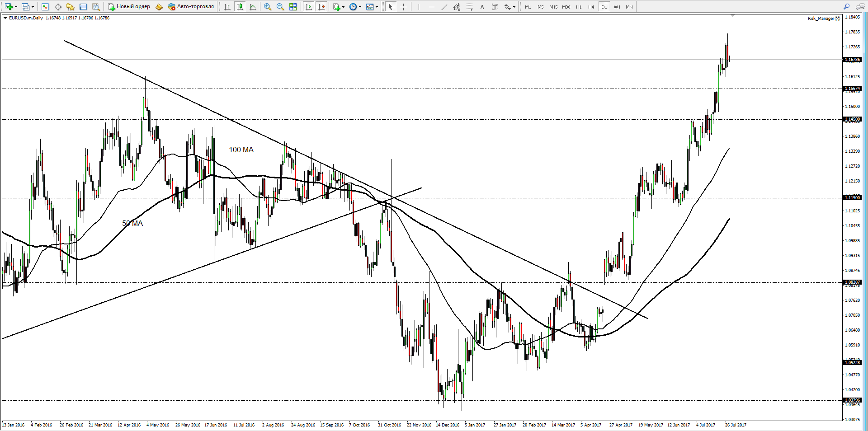Viewport: 868px width, 431px height.
Task: Switch to M1 timeframe
Action: [x=528, y=7]
